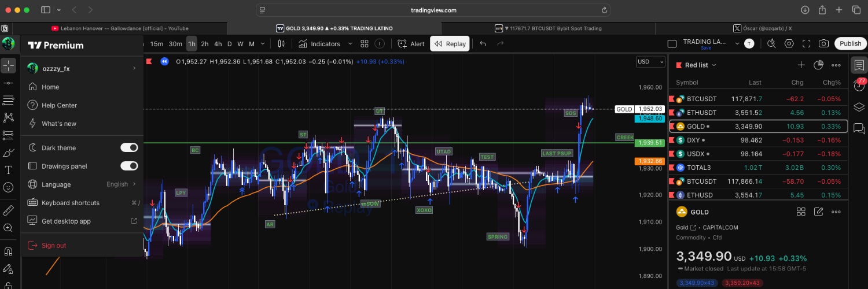868x289 pixels.
Task: Open the Fibonacci retracement tools
Action: (8, 101)
